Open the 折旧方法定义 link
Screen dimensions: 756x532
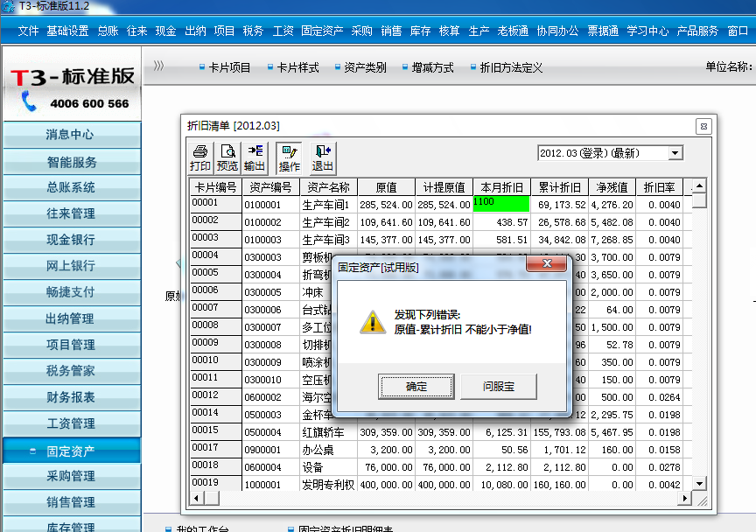(x=512, y=67)
